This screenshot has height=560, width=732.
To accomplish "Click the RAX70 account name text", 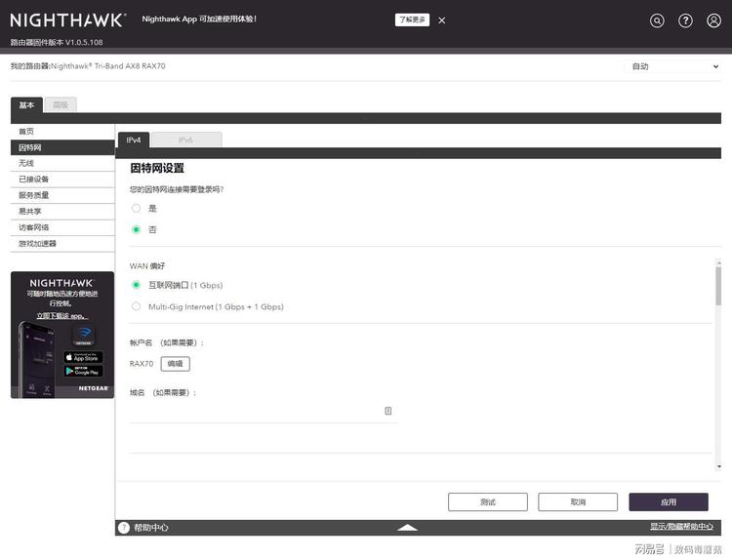I will [141, 364].
